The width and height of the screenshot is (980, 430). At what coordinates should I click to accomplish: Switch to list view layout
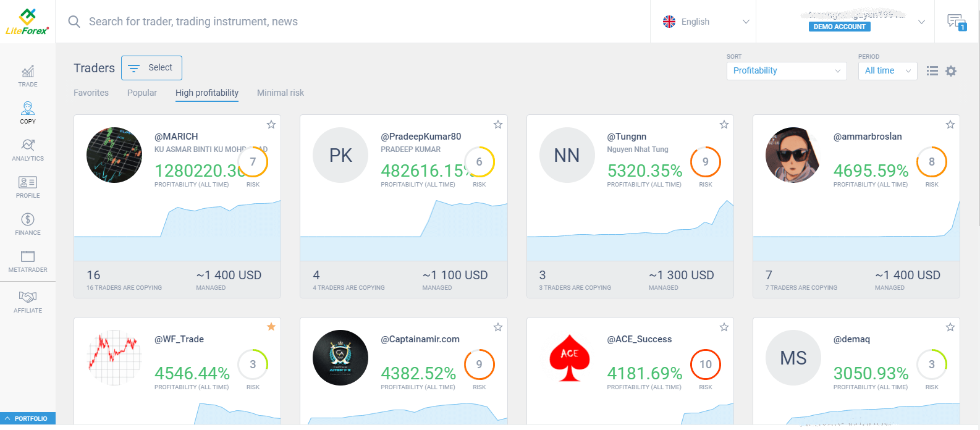[x=932, y=71]
